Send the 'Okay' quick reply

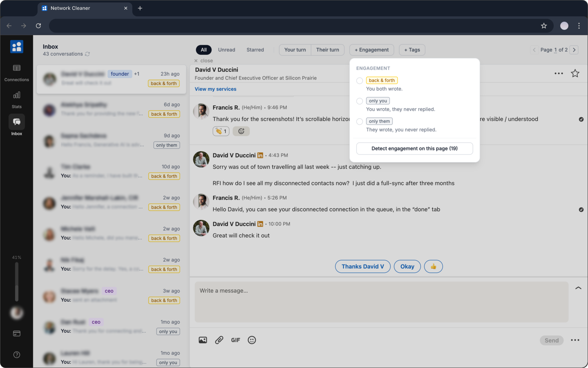pyautogui.click(x=407, y=267)
